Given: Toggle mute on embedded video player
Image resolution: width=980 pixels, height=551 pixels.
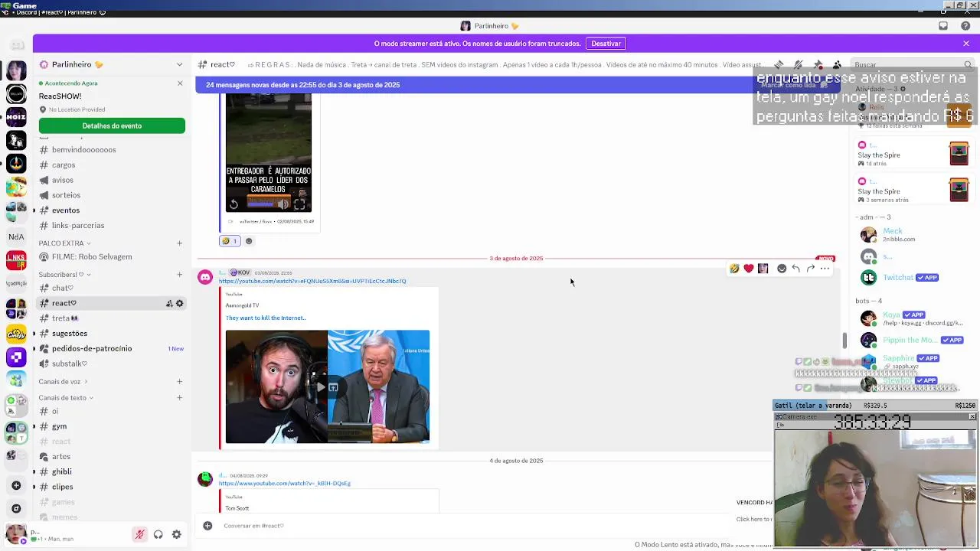Looking at the screenshot, I should (x=283, y=204).
